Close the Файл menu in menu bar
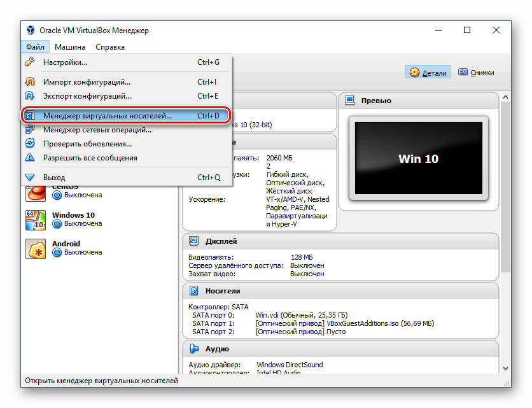 (35, 47)
